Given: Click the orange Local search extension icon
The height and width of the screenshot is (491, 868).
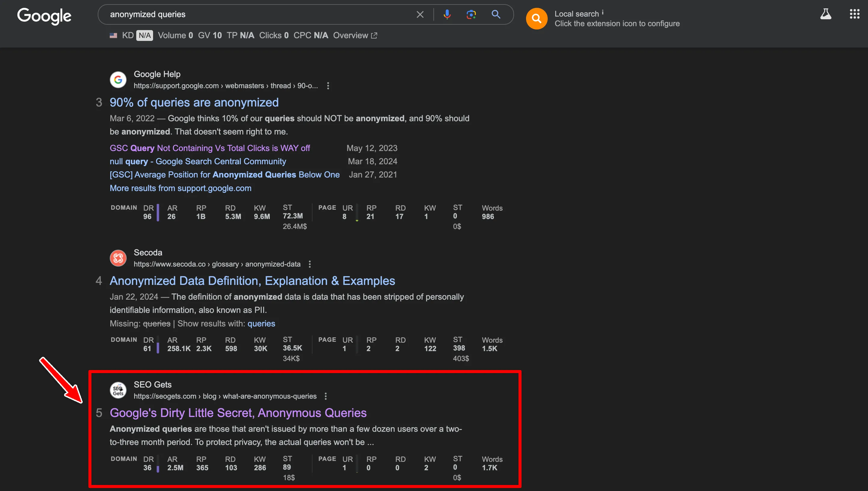Looking at the screenshot, I should coord(536,19).
